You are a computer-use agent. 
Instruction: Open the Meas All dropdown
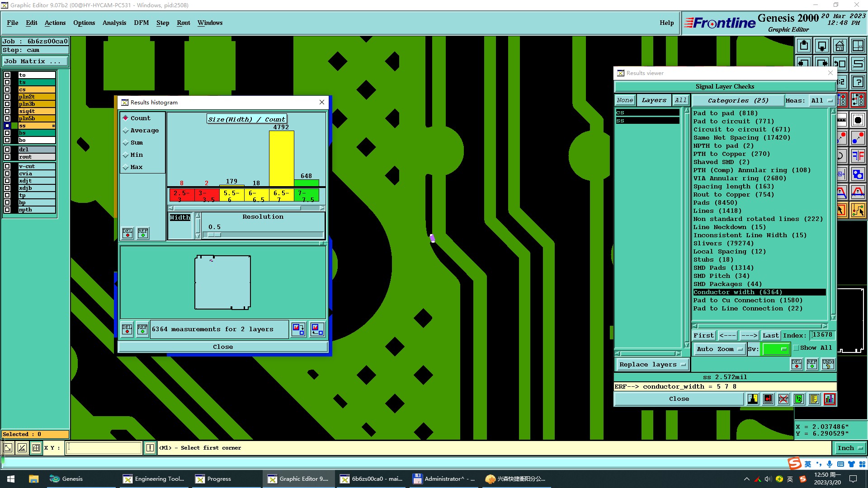821,101
